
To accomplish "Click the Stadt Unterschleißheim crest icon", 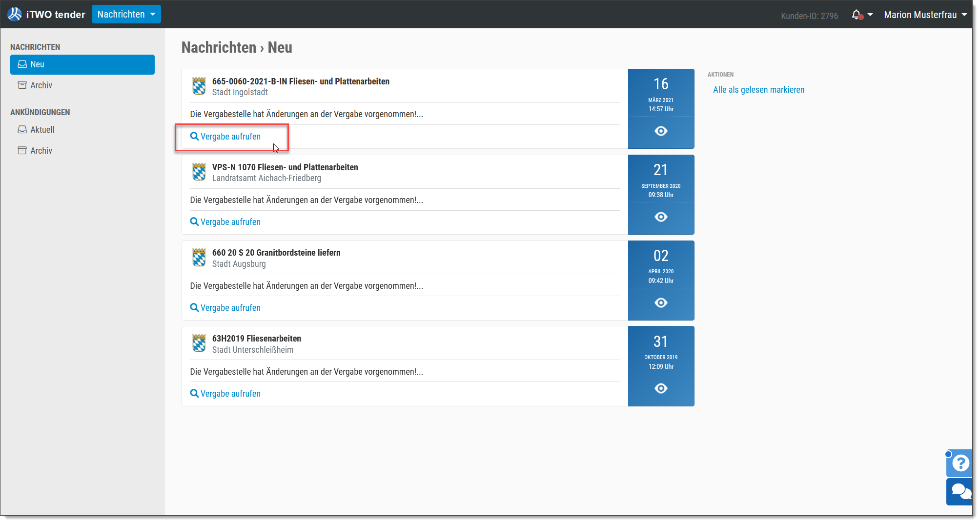I will [199, 343].
